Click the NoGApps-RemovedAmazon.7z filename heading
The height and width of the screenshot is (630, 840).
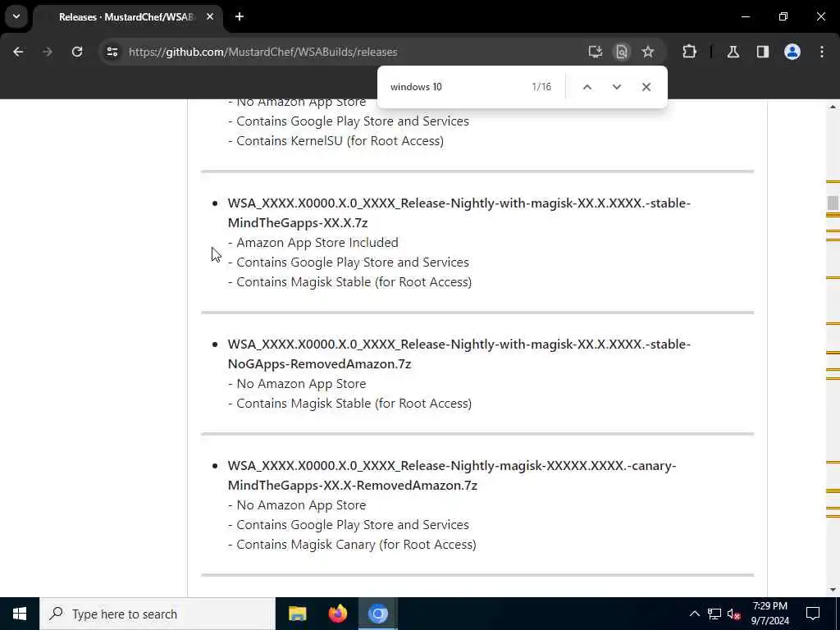[459, 354]
